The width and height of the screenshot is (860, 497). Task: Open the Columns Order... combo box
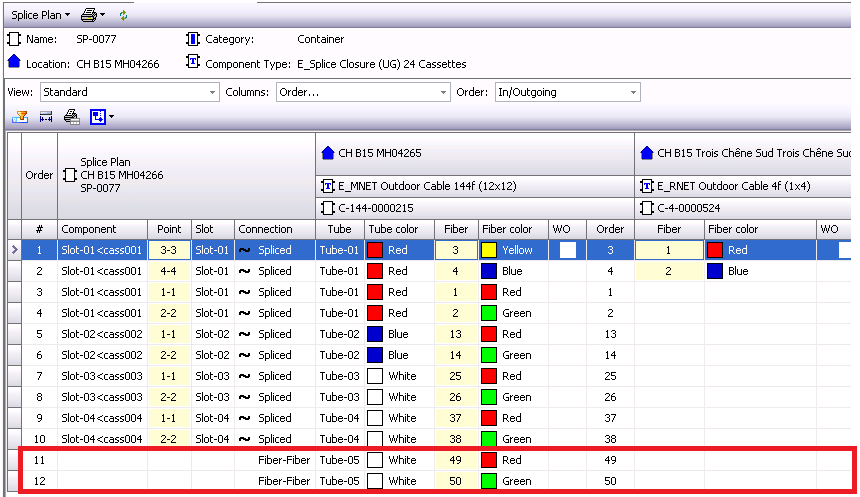pyautogui.click(x=363, y=92)
